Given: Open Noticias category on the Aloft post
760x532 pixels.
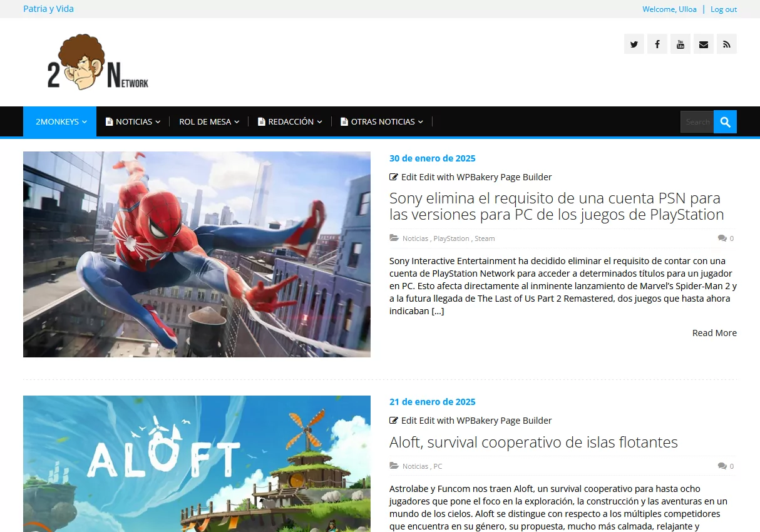Looking at the screenshot, I should click(415, 466).
